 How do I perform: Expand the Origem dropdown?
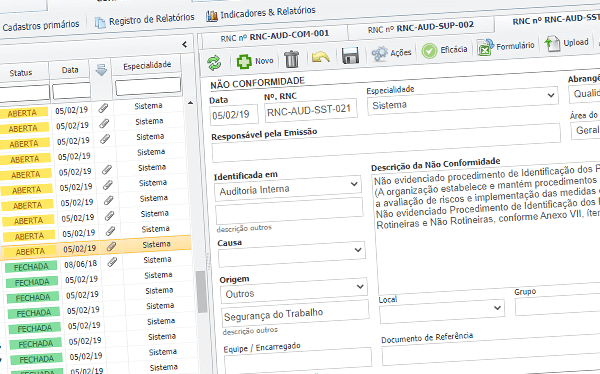[360, 286]
